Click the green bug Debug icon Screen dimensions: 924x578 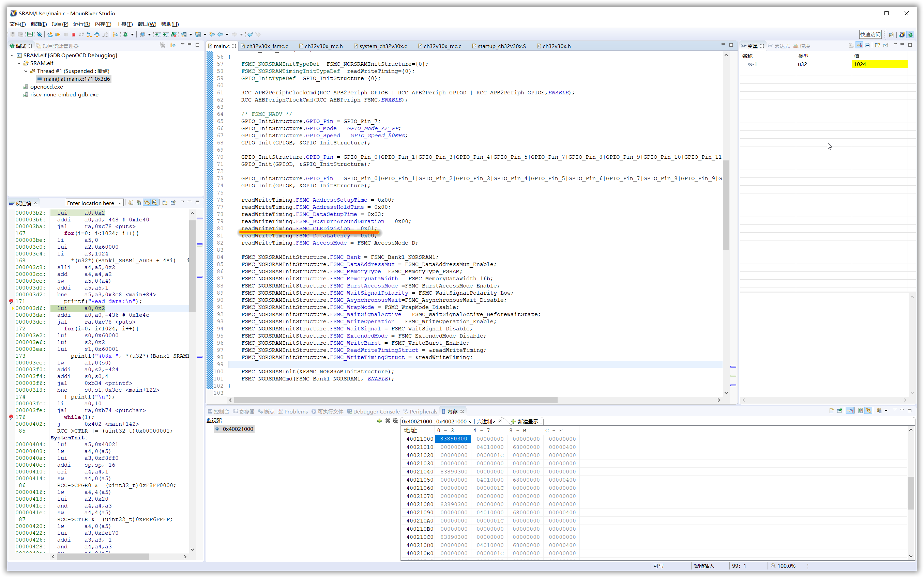tap(125, 34)
